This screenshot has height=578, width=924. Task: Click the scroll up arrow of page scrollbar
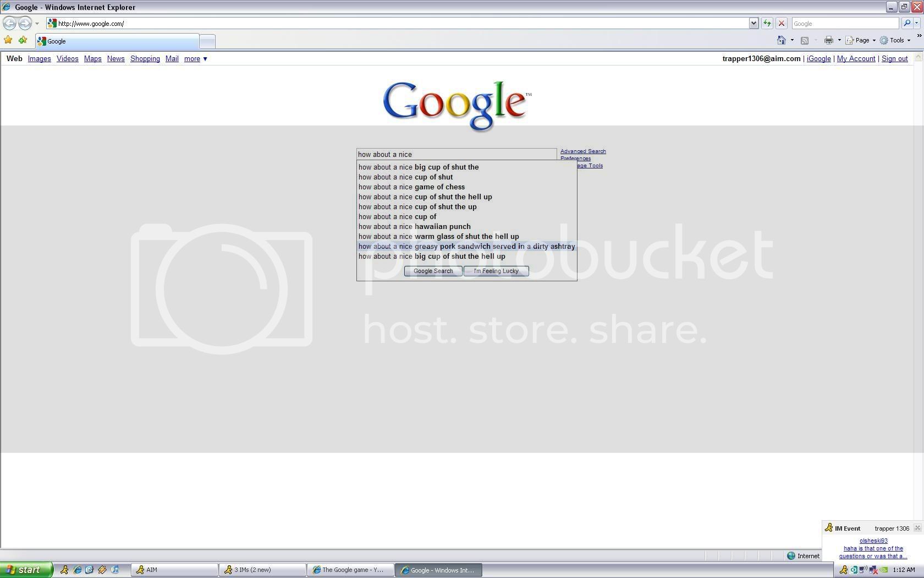(x=919, y=57)
